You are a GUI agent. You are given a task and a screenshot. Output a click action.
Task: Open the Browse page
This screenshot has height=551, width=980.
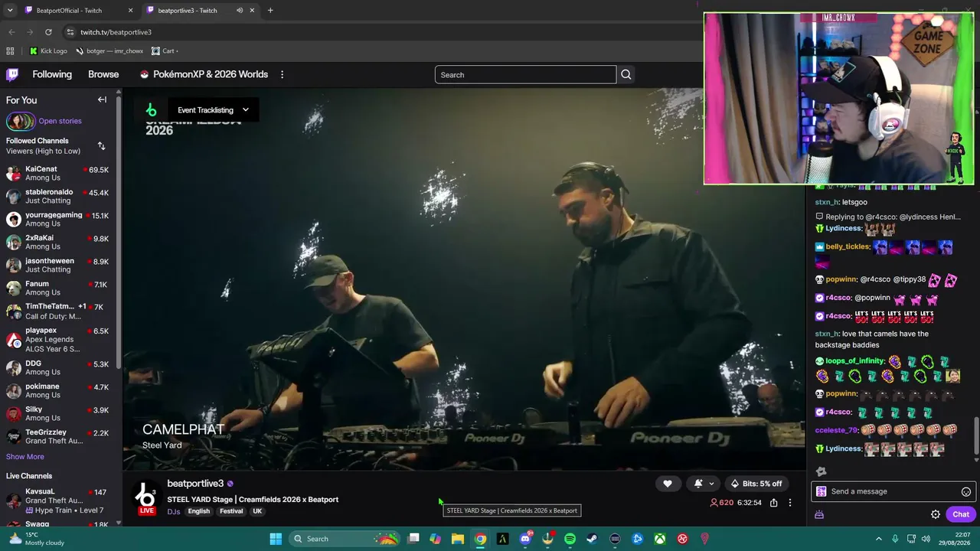click(x=103, y=74)
